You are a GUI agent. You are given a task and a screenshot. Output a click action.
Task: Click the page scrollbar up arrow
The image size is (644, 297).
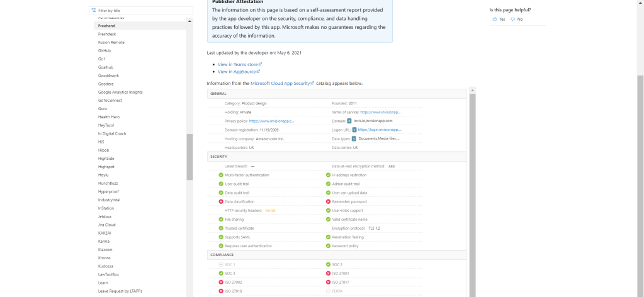(640, 3)
